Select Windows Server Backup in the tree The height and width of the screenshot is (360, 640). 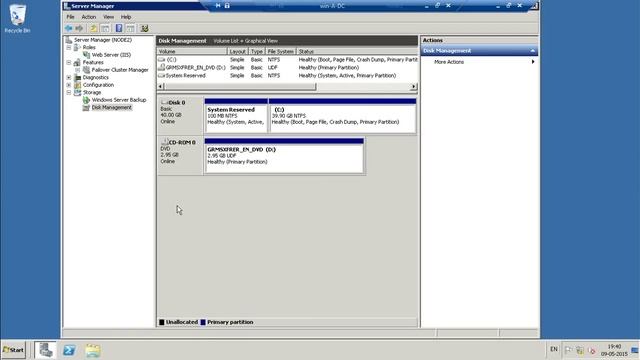tap(119, 100)
